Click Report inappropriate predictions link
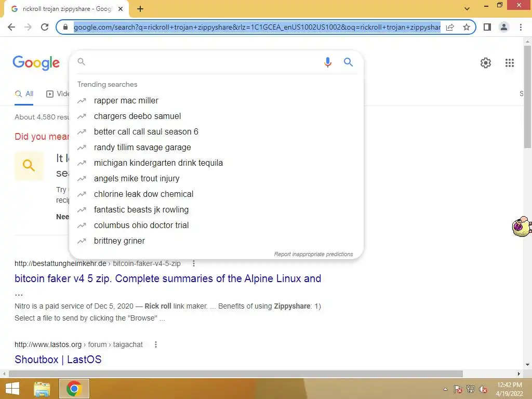 [313, 254]
